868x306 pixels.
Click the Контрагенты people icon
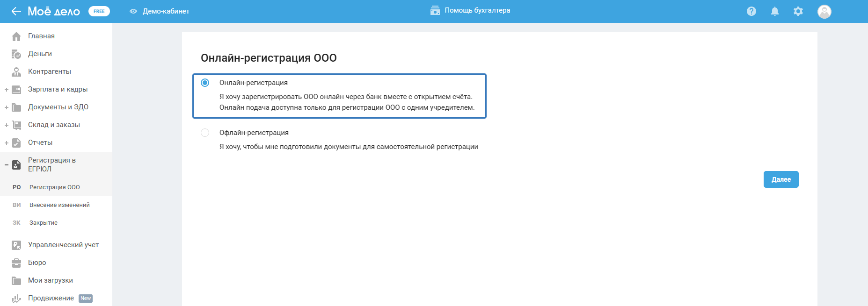[16, 71]
